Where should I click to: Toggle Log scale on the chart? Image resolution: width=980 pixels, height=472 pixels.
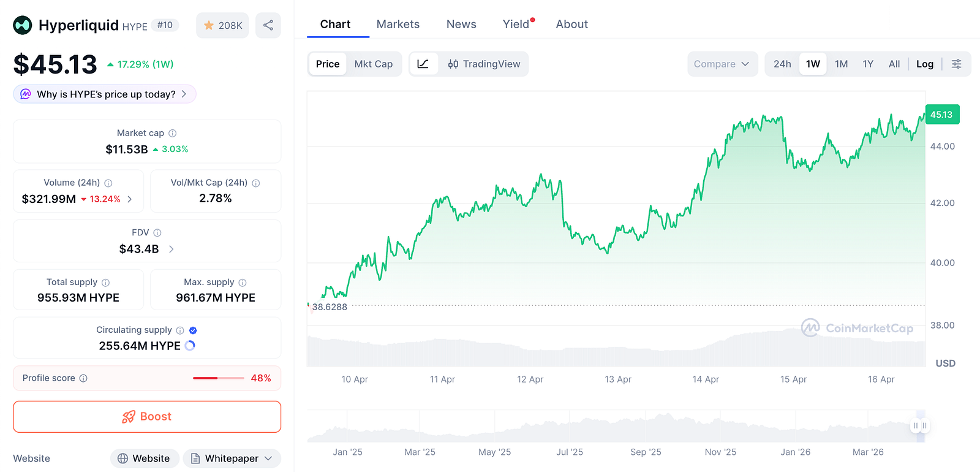click(925, 64)
